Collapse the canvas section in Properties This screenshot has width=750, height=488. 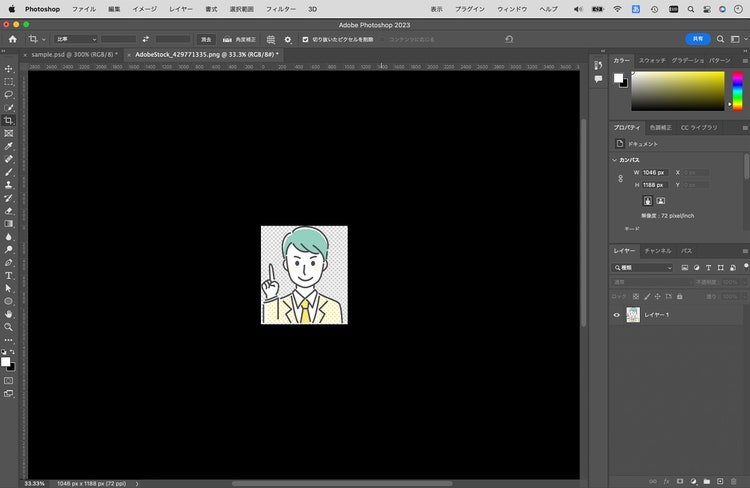(x=615, y=160)
